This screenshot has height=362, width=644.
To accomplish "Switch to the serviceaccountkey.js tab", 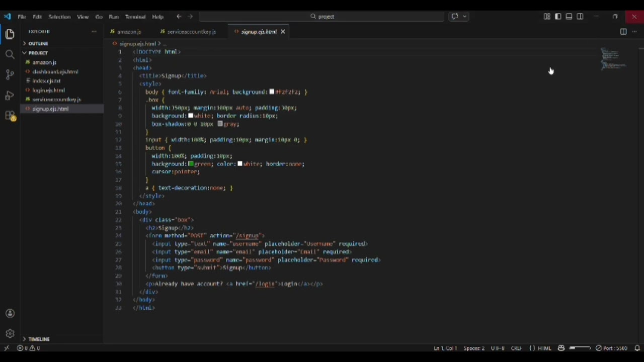I will pos(191,32).
